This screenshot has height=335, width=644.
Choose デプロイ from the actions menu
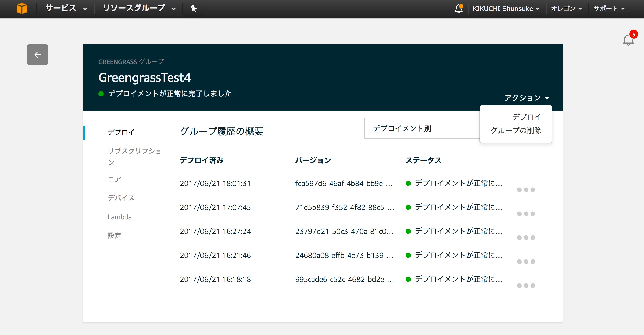point(526,117)
